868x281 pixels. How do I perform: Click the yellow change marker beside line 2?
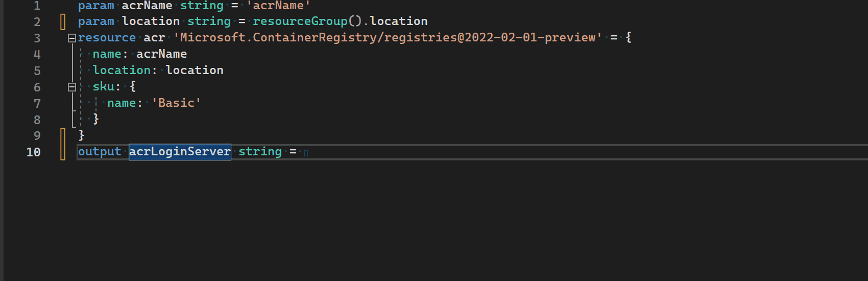coord(63,21)
